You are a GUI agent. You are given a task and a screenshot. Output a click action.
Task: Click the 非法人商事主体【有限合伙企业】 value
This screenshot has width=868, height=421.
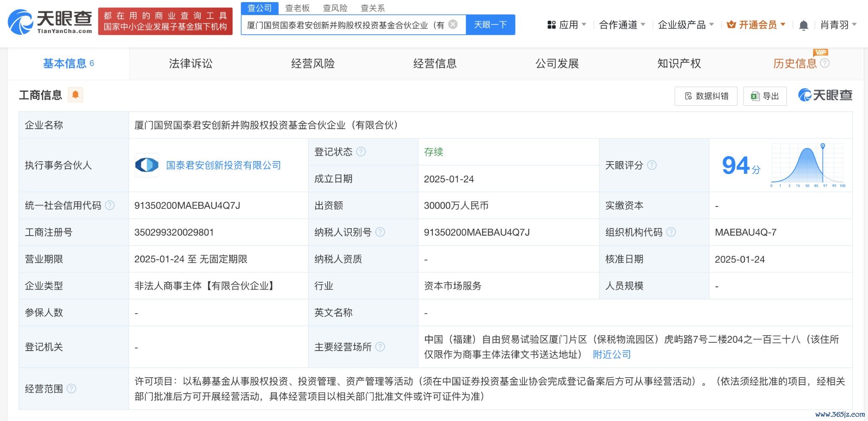click(x=206, y=286)
